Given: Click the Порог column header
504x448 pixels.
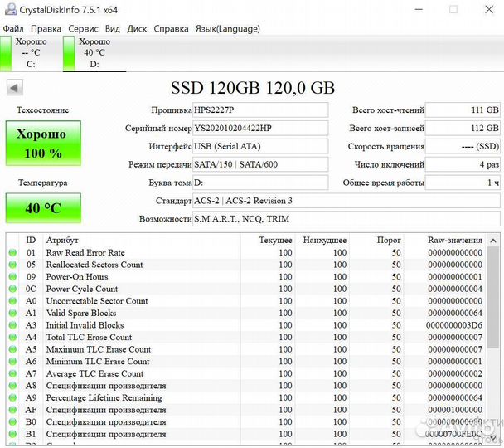Looking at the screenshot, I should pos(376,241).
